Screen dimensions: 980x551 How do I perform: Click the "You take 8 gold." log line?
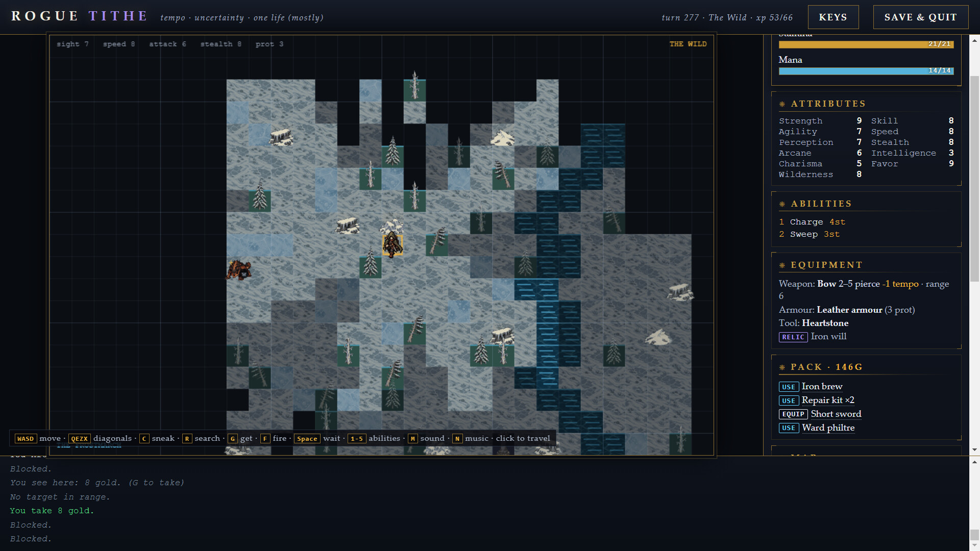coord(52,511)
